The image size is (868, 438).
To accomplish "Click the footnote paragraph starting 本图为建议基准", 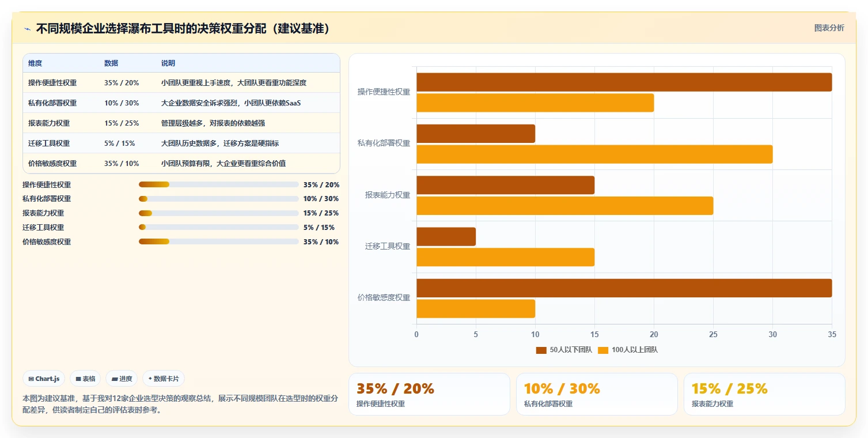I will 180,404.
